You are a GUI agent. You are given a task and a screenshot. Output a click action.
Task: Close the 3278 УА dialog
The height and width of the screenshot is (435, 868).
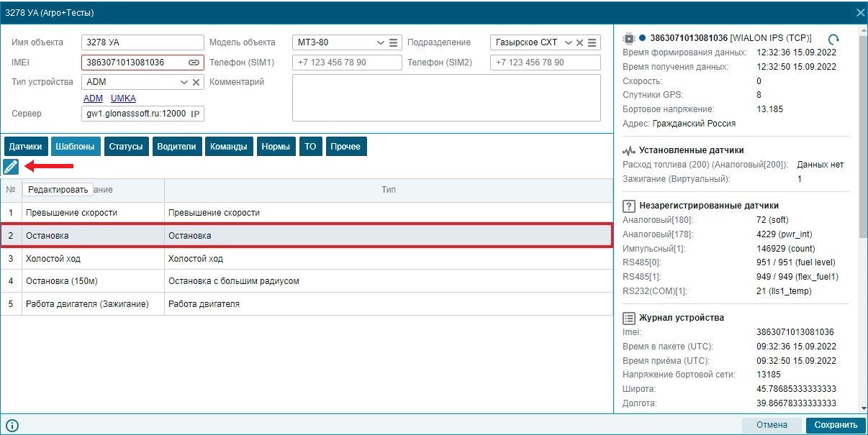pyautogui.click(x=860, y=12)
